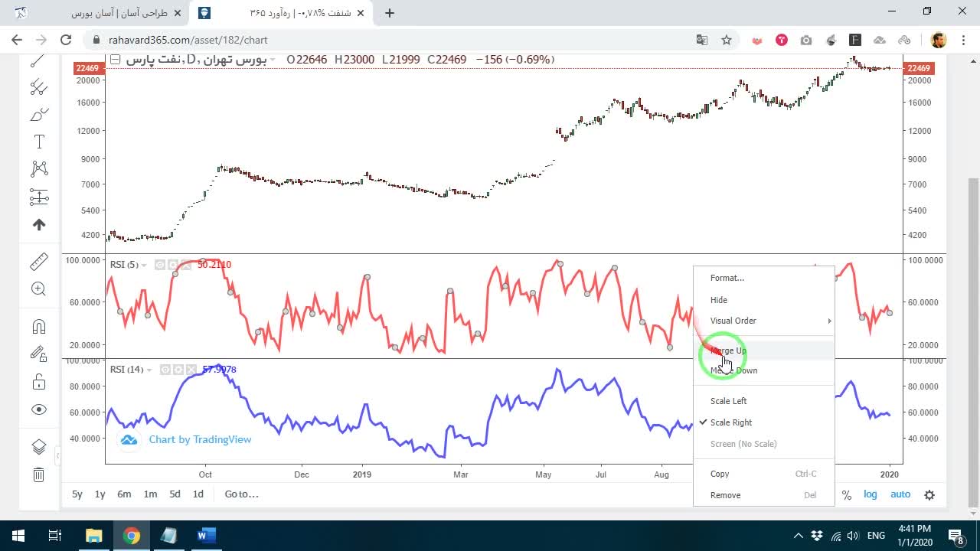The width and height of the screenshot is (980, 551).
Task: Collapse the left drawing toolbar handle
Action: point(57,457)
